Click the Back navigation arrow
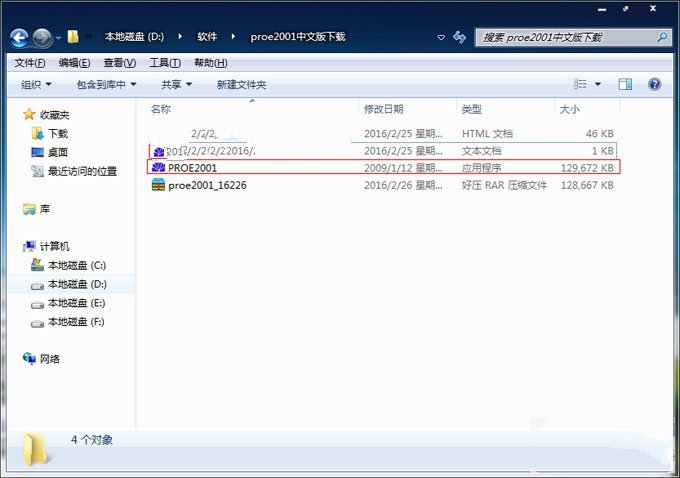Image resolution: width=680 pixels, height=478 pixels. pos(19,38)
